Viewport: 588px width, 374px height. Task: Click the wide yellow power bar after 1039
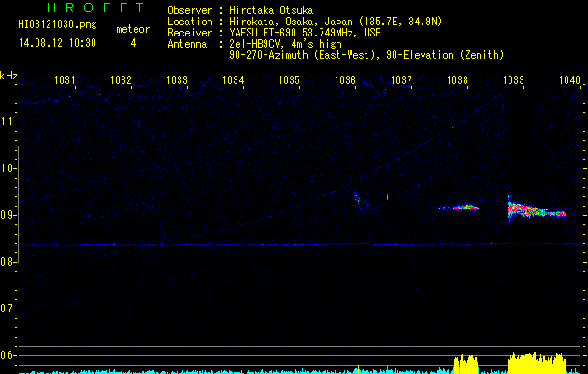point(537,363)
